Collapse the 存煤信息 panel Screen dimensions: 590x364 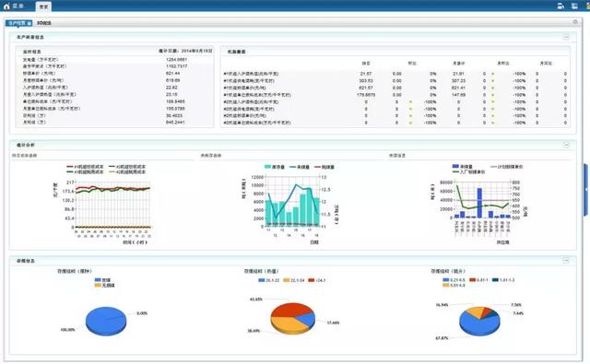click(x=566, y=261)
